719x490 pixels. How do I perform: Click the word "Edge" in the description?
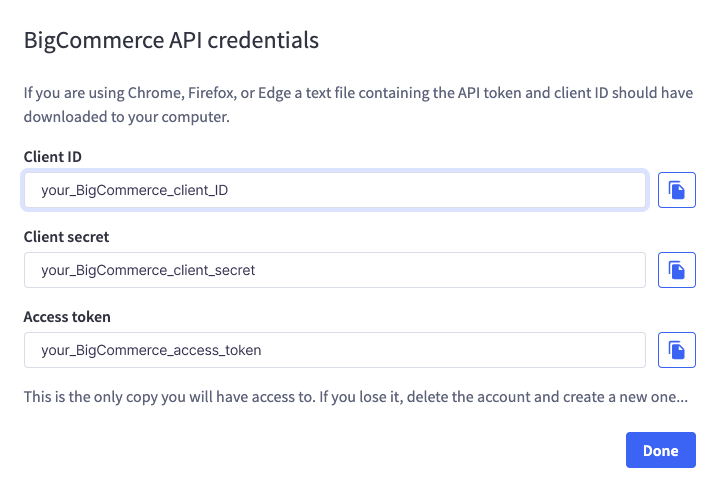(274, 93)
